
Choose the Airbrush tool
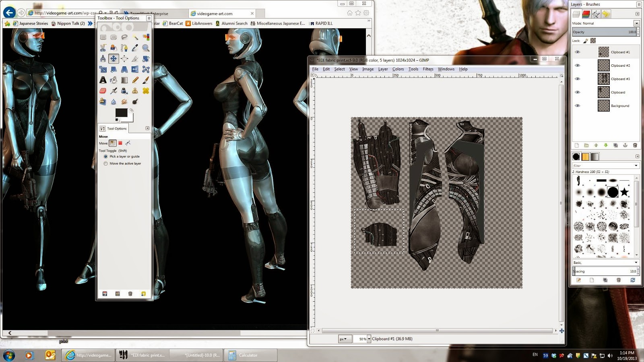pyautogui.click(x=114, y=91)
